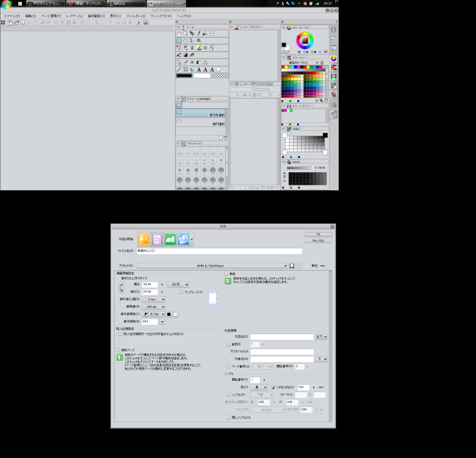This screenshot has height=458, width=476.
Task: Click the New file toolbar icon
Action: click(11, 23)
